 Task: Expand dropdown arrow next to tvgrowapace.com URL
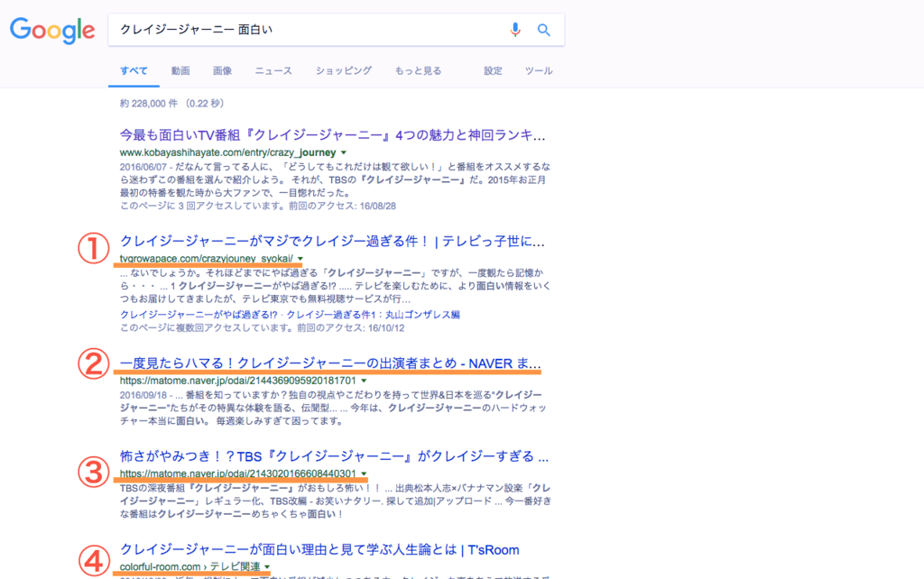click(300, 259)
